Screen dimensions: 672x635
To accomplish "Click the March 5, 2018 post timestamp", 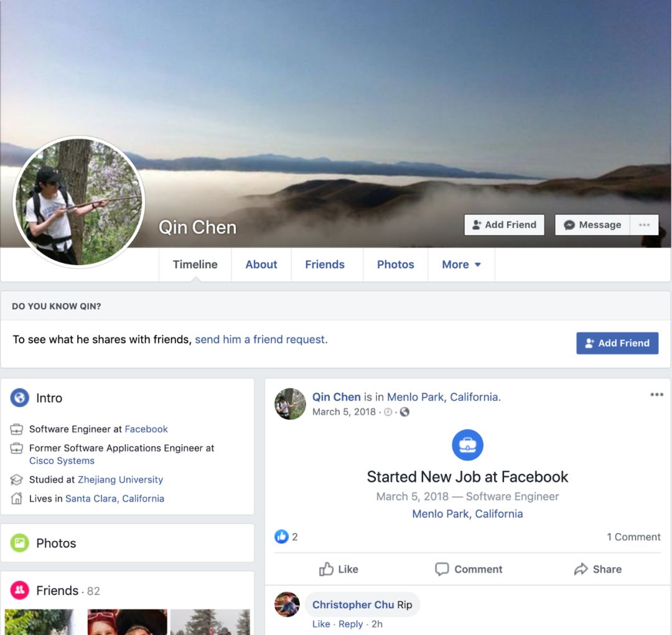I will coord(344,412).
